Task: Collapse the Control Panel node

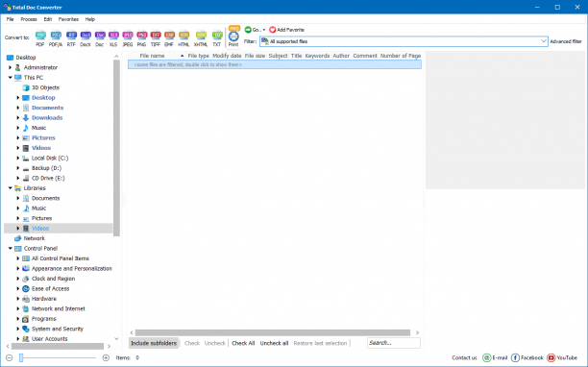Action: pyautogui.click(x=11, y=248)
